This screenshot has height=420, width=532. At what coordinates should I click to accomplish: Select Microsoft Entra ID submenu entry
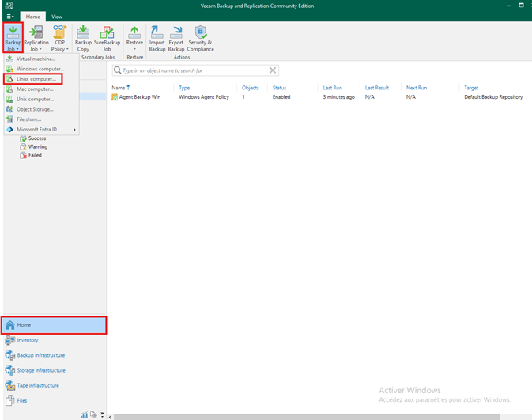36,129
